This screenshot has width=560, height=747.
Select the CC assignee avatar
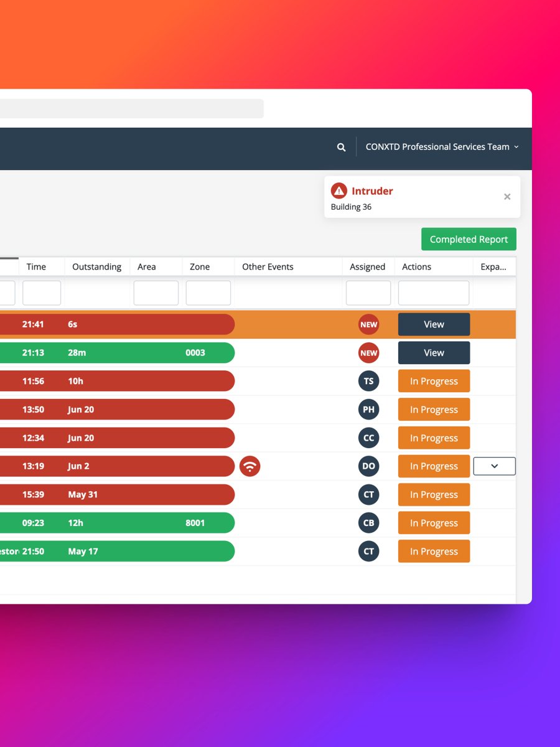point(369,438)
